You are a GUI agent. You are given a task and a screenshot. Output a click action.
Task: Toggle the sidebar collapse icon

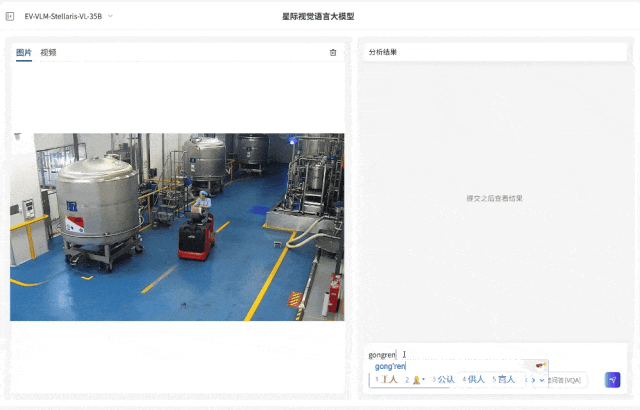point(10,16)
